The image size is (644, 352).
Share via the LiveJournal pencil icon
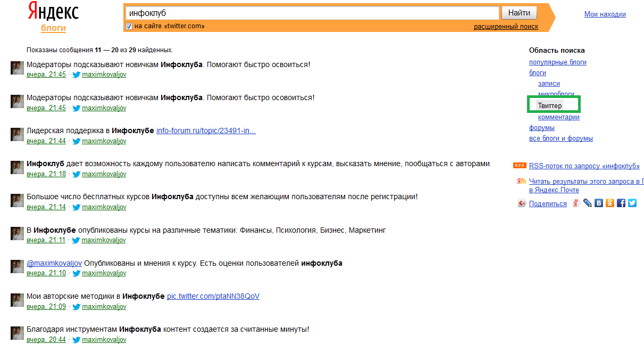pos(588,203)
